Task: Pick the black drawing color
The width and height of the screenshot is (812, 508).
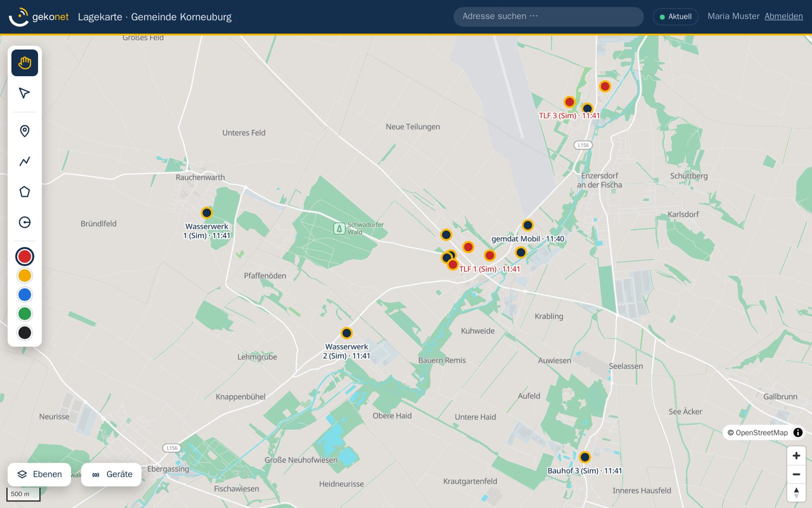Action: click(24, 333)
